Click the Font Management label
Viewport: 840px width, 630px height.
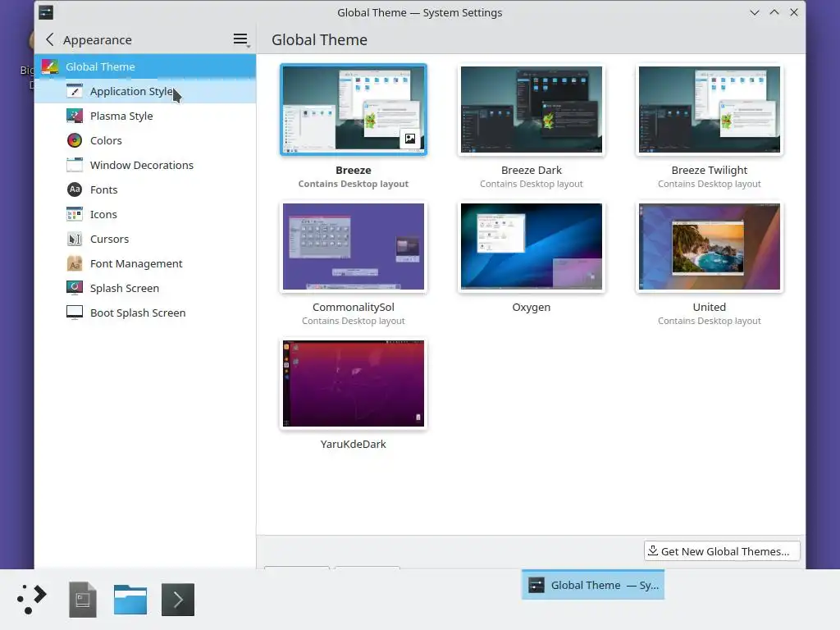[x=136, y=263]
